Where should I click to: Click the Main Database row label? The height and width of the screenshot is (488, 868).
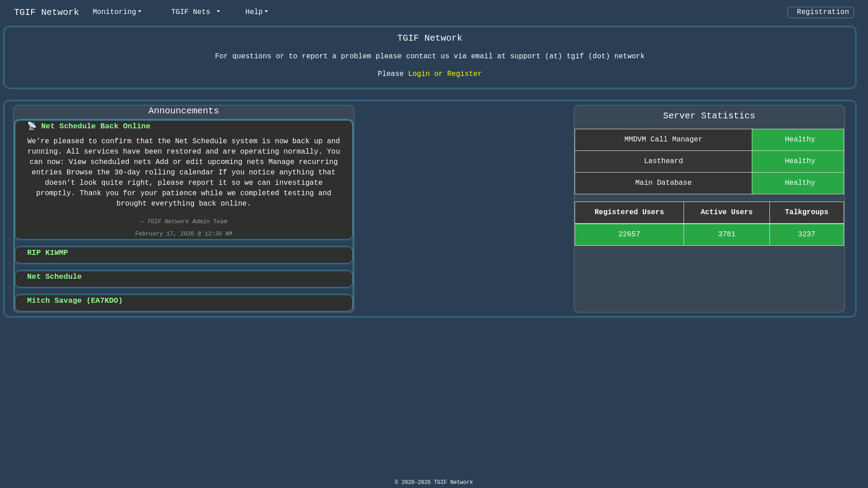[x=663, y=183]
